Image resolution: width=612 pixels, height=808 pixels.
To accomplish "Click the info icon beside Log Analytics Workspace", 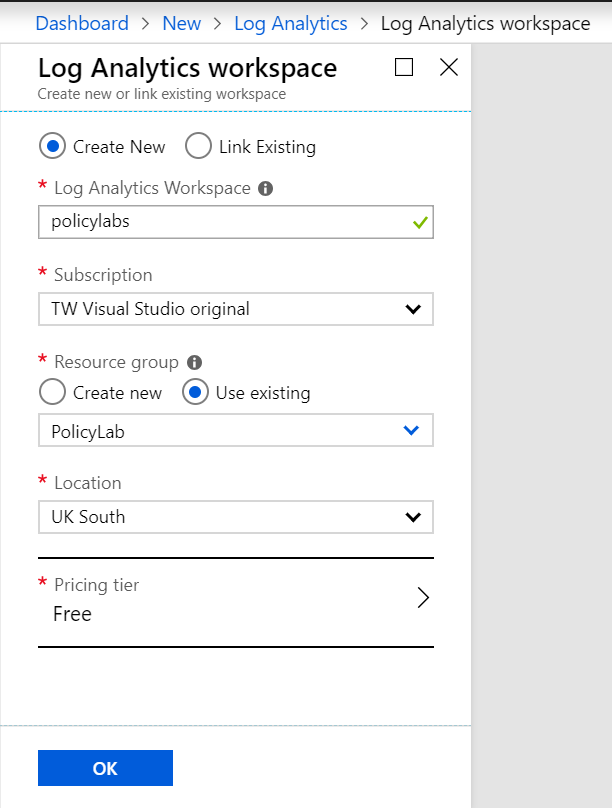I will coord(265,188).
